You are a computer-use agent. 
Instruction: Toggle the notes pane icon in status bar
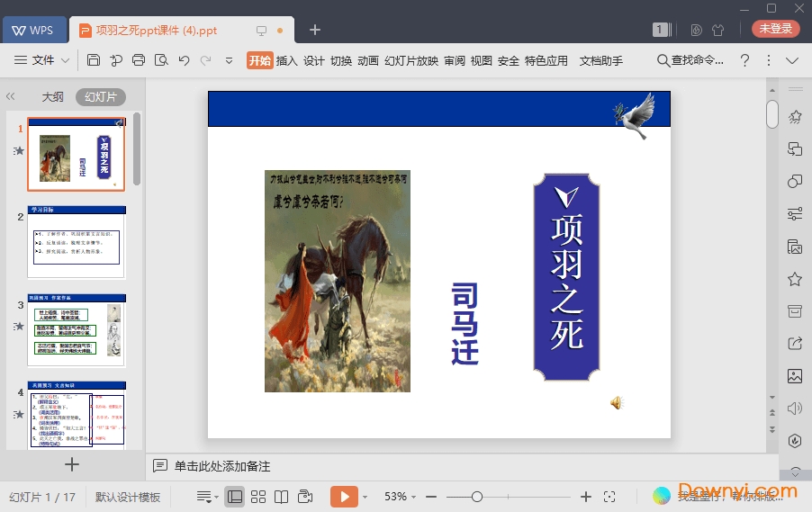pos(207,497)
